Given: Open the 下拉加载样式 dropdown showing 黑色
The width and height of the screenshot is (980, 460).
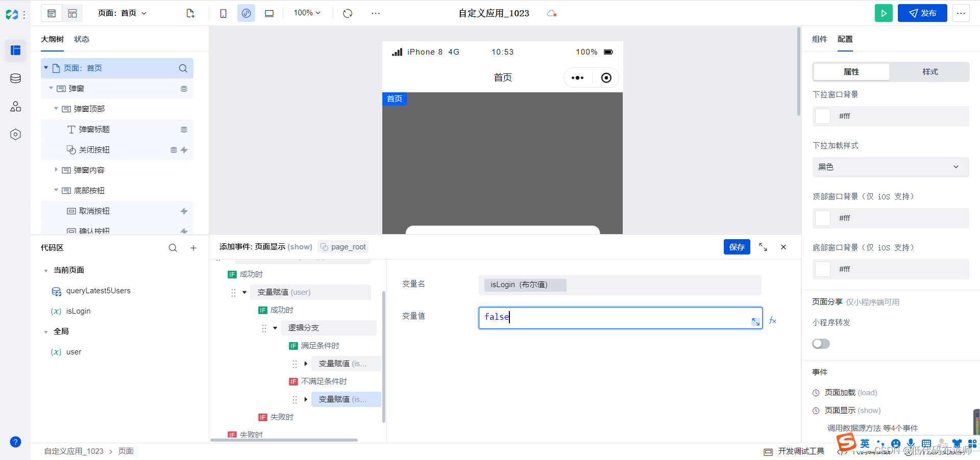Looking at the screenshot, I should (891, 167).
